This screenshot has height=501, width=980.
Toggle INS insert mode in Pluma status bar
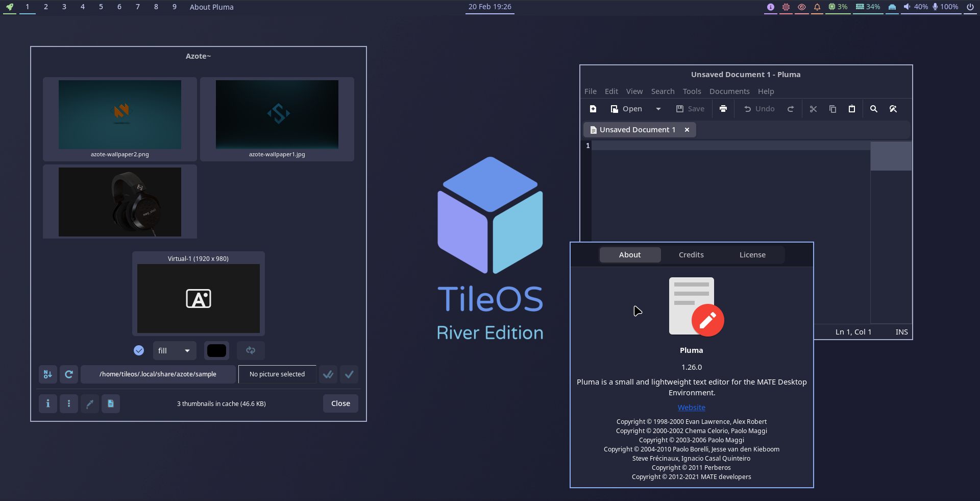click(901, 332)
